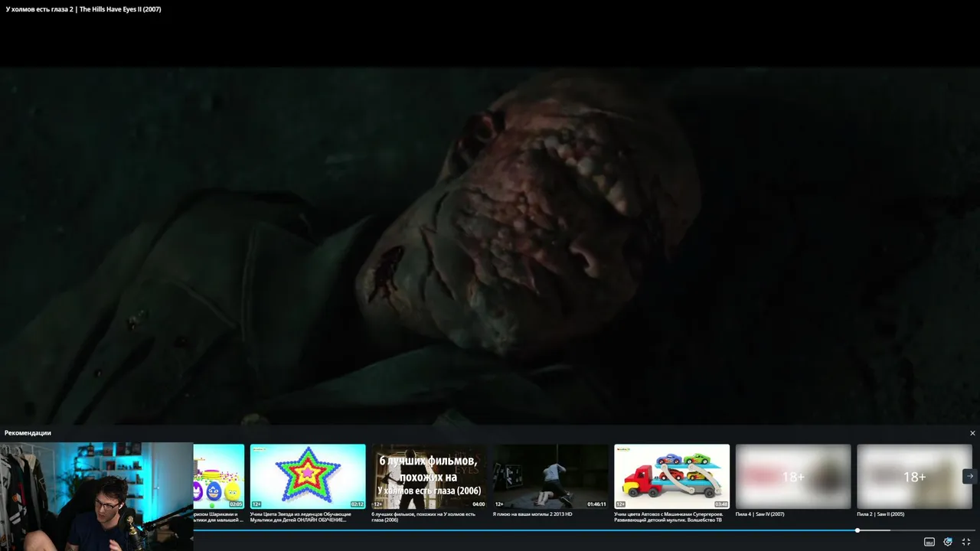This screenshot has width=980, height=551.
Task: Close the Рекомендации panel
Action: point(972,433)
